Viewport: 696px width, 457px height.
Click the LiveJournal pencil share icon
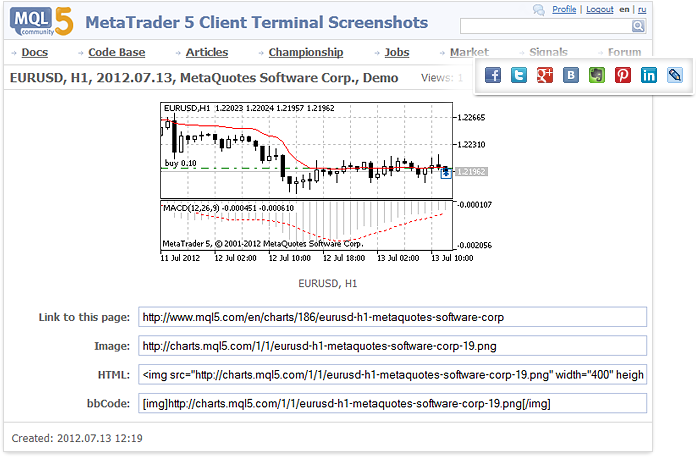click(675, 75)
